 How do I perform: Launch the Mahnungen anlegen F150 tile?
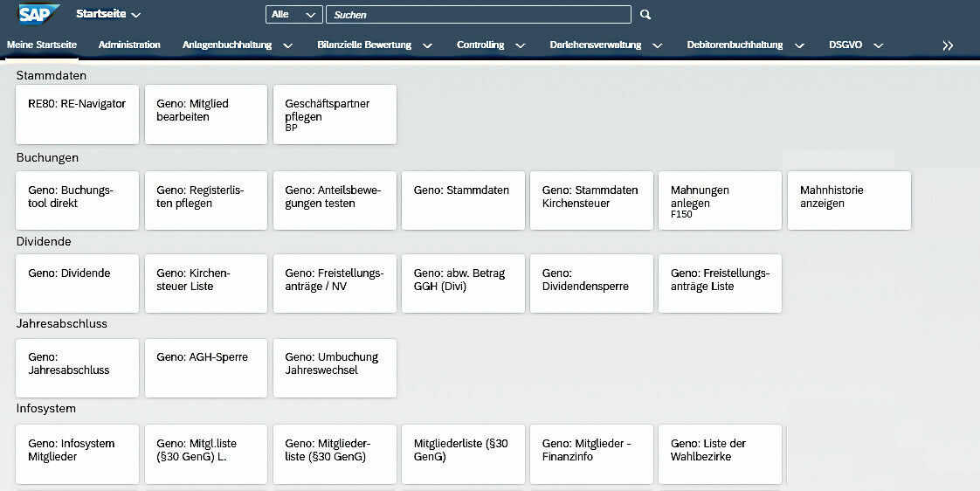tap(720, 201)
